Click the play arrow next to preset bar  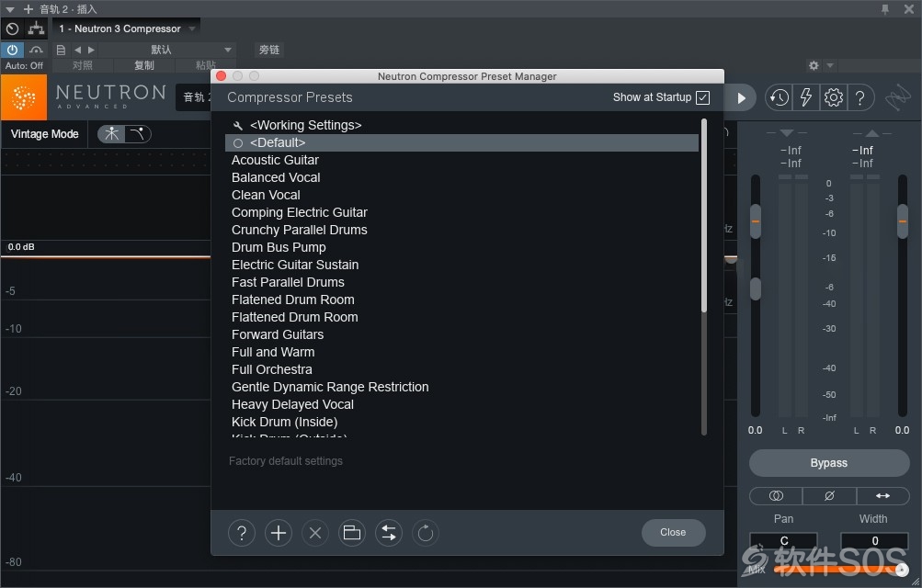(x=742, y=98)
